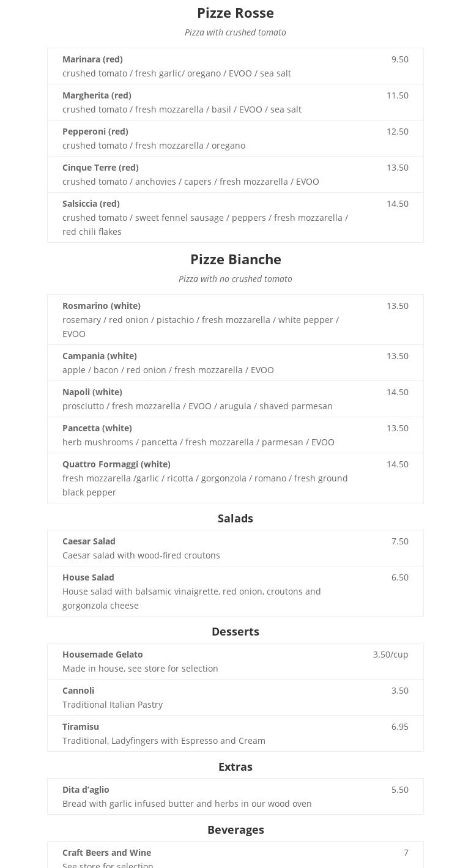Screen dimensions: 471x868
Task: Click the Cannoli dessert item
Action: tap(78, 691)
